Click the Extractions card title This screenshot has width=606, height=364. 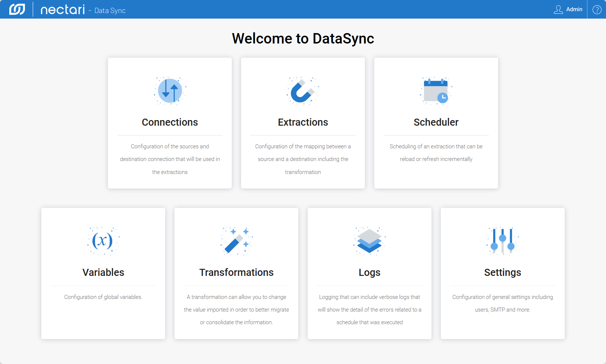click(x=303, y=122)
